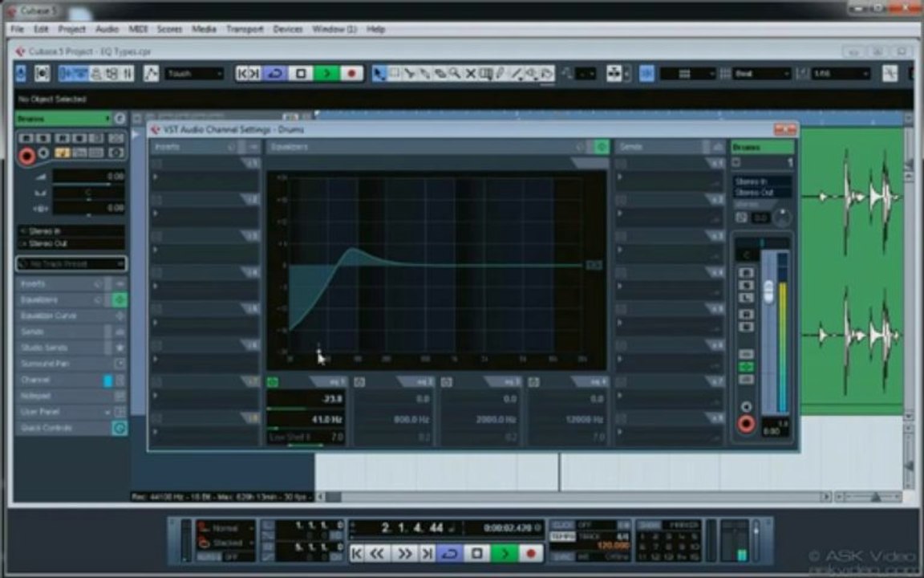Select the Line tool in toolbar
The height and width of the screenshot is (578, 924).
(x=517, y=73)
